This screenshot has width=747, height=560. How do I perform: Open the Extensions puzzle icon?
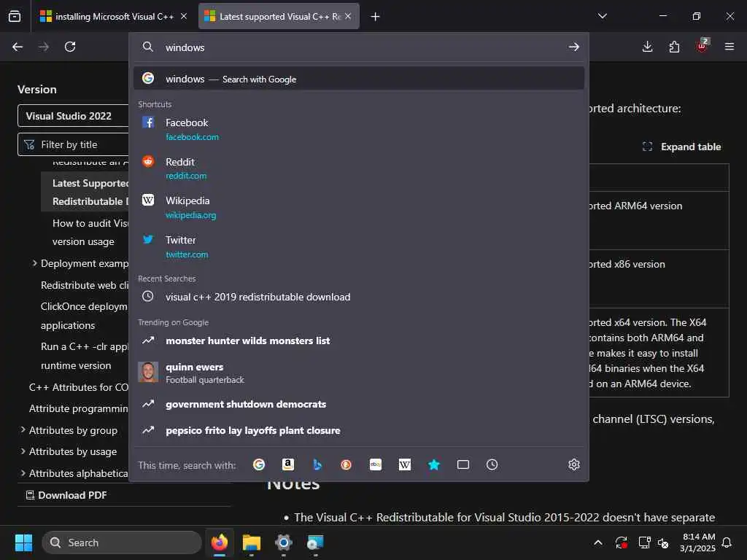pos(674,47)
